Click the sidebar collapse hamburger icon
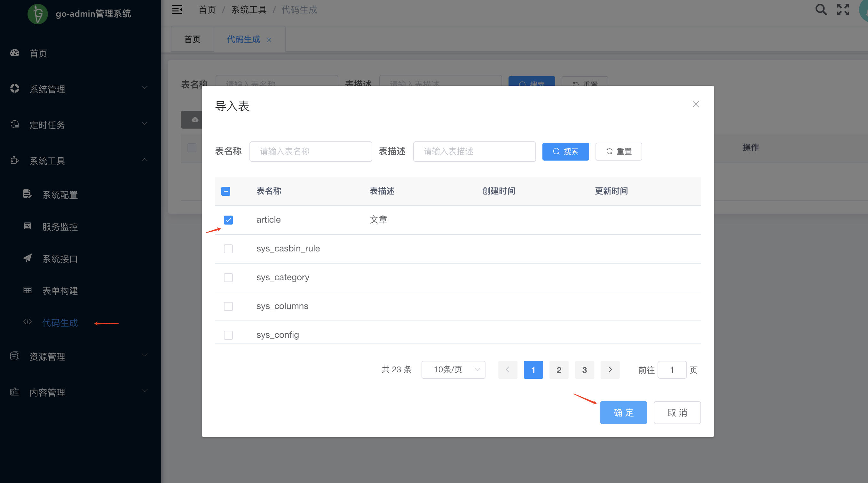This screenshot has width=868, height=483. coord(177,10)
